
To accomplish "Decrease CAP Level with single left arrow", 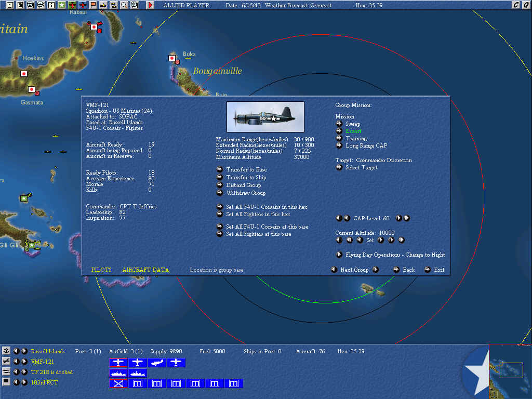I will coord(347,219).
